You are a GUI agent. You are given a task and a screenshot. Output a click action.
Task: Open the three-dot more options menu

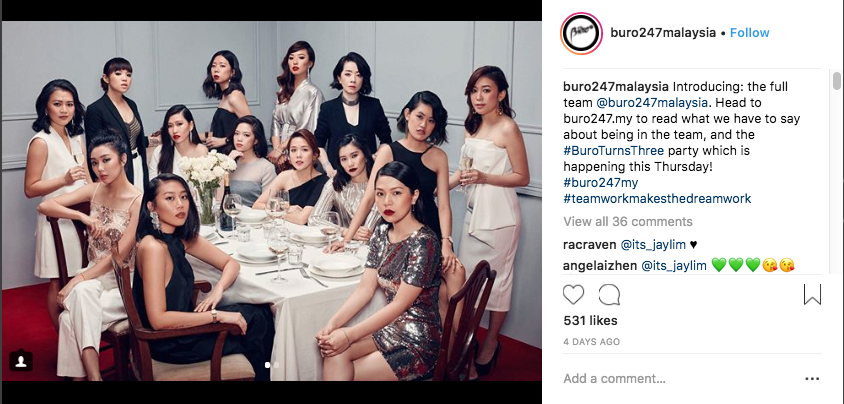click(x=812, y=379)
